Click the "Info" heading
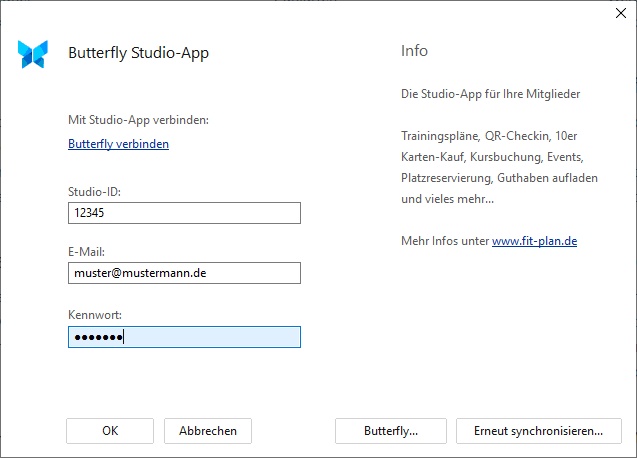Viewport: 637px width, 458px height. (414, 51)
